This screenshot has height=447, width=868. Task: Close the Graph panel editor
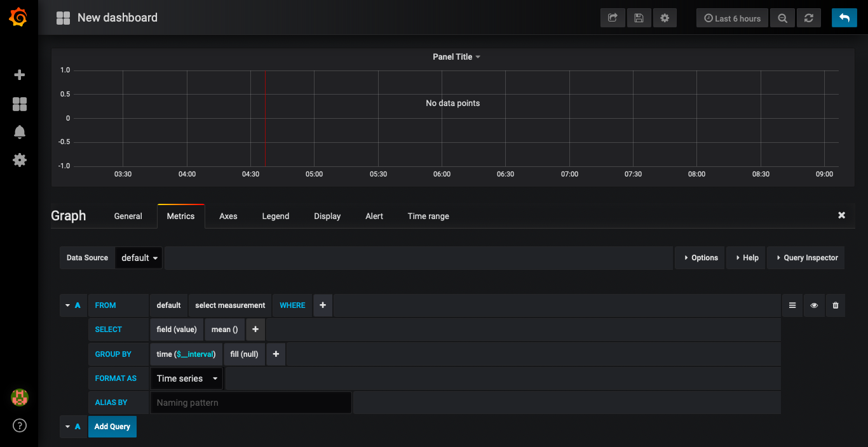tap(841, 215)
